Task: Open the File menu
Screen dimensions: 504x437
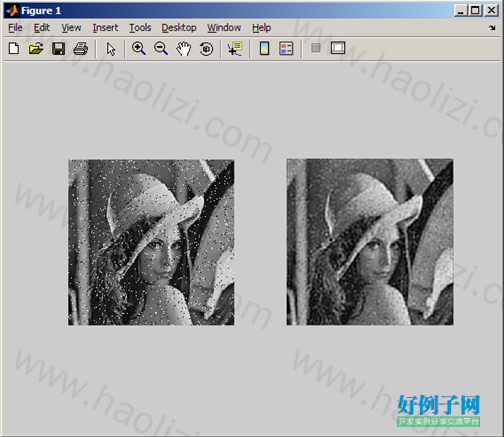Action: 15,27
